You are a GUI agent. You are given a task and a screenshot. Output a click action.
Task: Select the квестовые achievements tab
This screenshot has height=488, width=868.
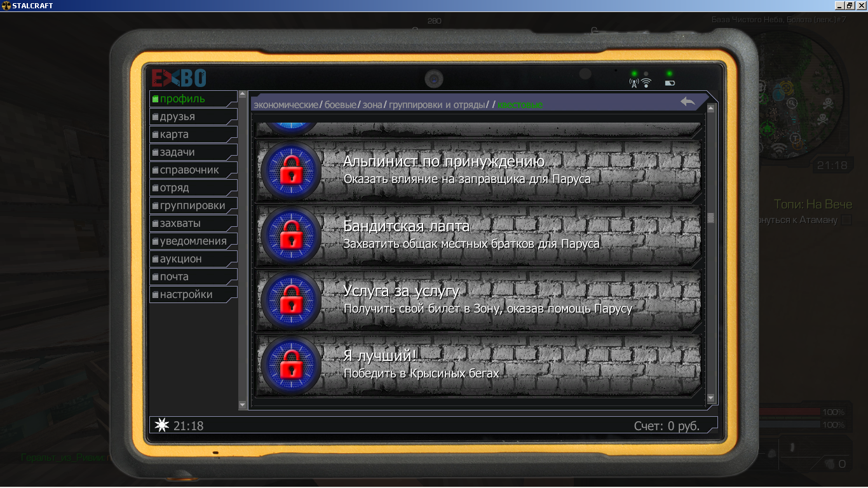[520, 104]
